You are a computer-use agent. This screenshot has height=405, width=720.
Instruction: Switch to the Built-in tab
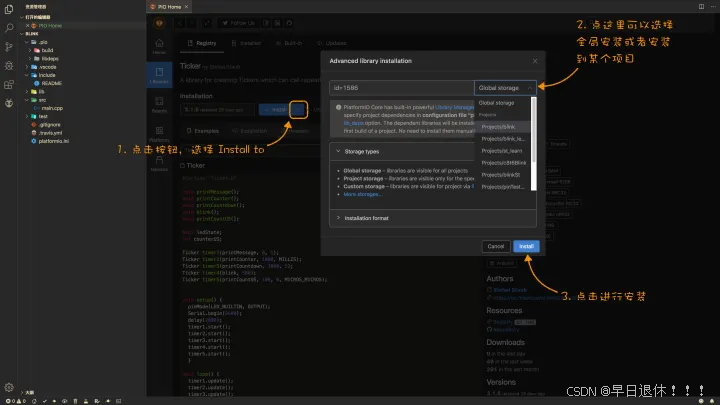click(x=289, y=43)
